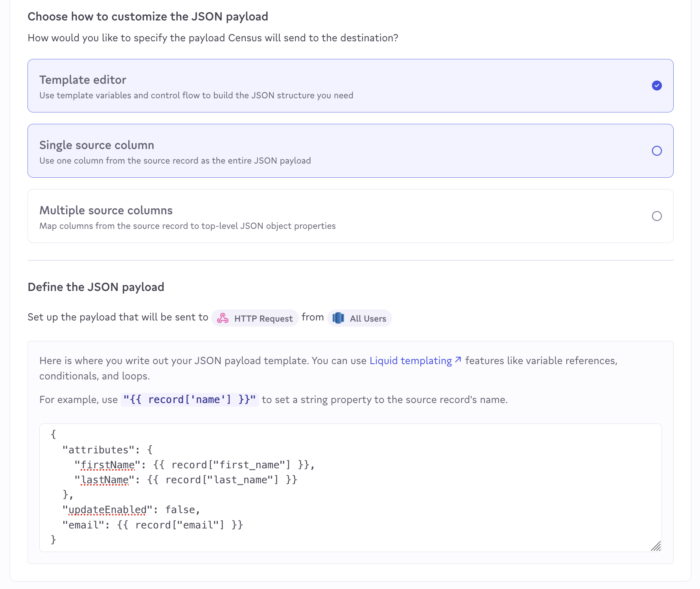Enable the Multiple source columns radio option
This screenshot has width=700, height=589.
click(x=656, y=216)
